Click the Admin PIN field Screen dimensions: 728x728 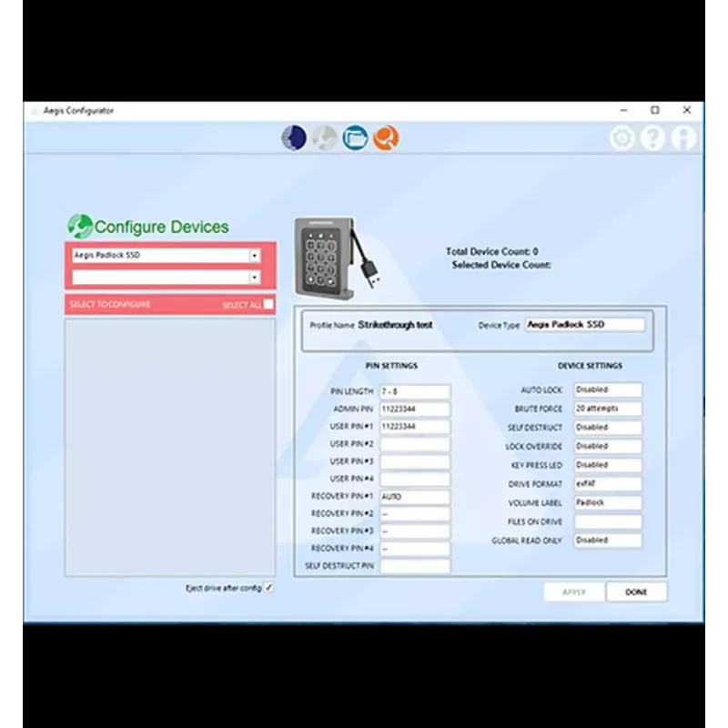click(415, 409)
